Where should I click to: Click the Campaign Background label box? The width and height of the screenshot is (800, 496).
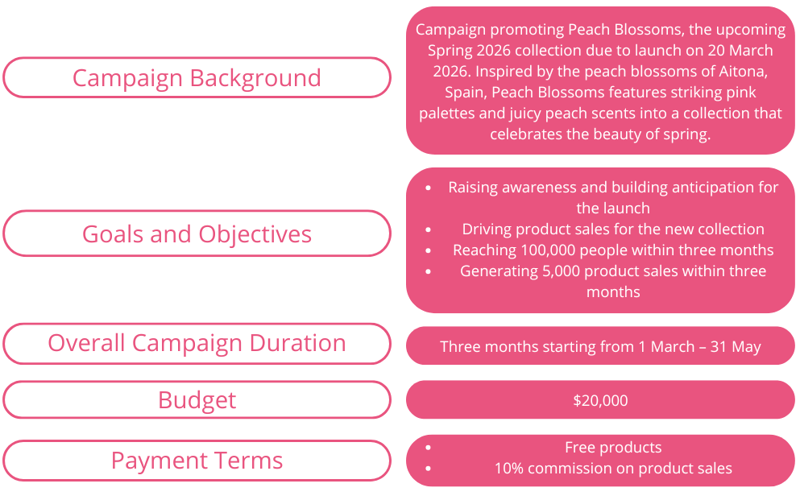tap(196, 78)
